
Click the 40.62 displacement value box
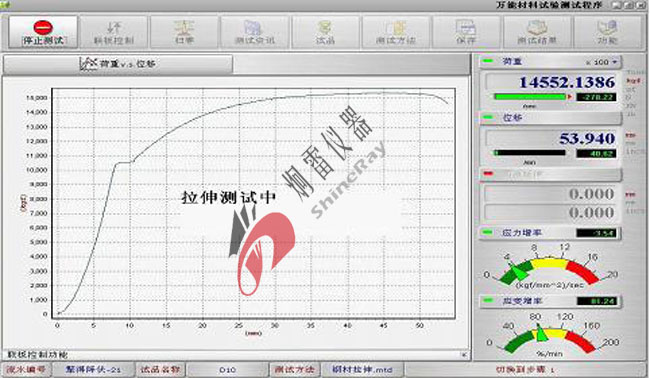pos(597,153)
